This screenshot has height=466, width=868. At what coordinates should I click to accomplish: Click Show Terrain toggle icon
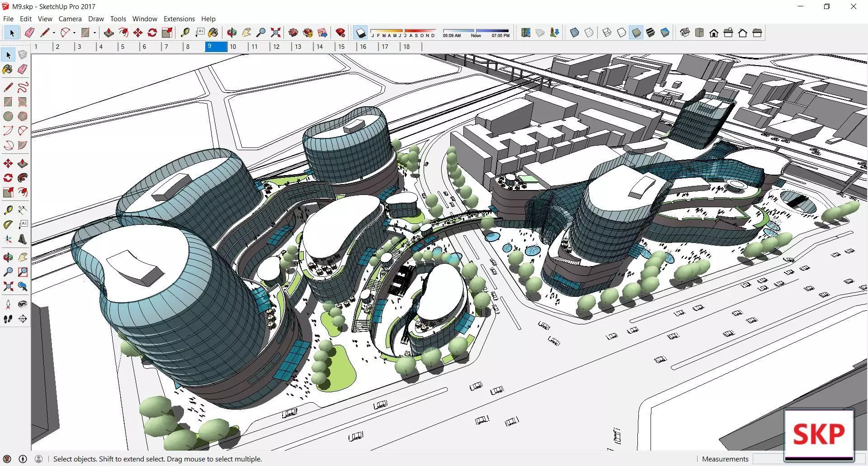tap(540, 33)
